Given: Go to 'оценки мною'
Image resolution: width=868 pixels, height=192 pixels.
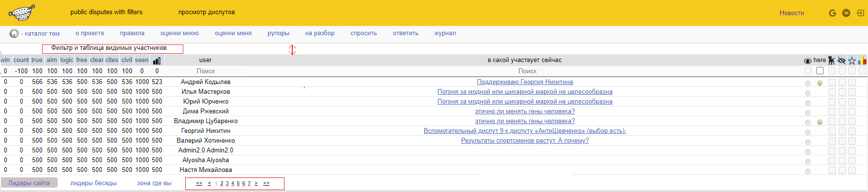Looking at the screenshot, I should coord(180,33).
